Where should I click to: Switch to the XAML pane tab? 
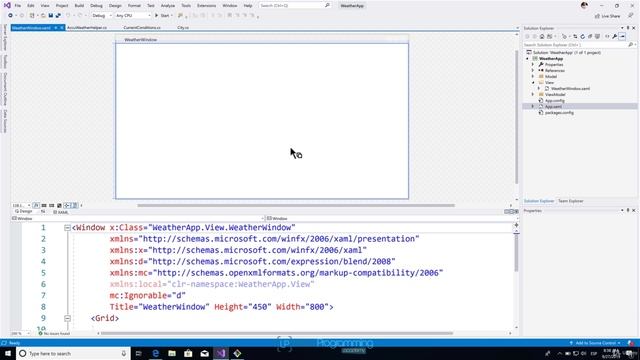[61, 212]
